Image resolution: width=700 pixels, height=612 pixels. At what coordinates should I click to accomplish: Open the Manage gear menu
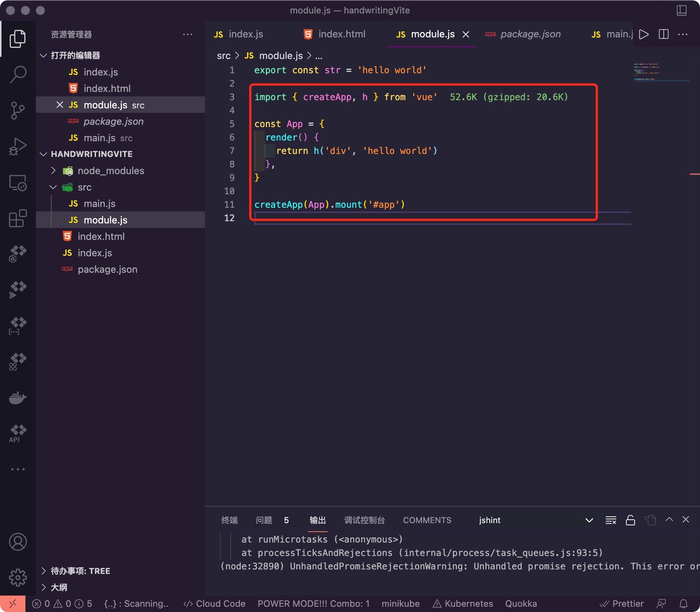[x=18, y=578]
